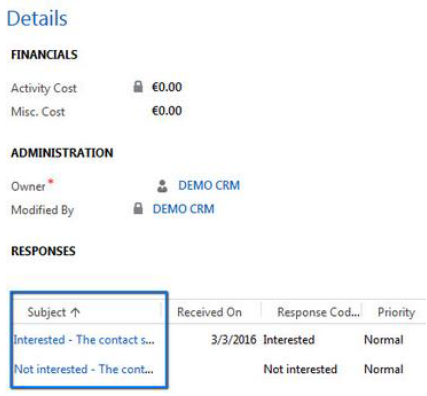Click the lock icon beside Activity Cost
Viewport: 427px width, 396px height.
click(138, 87)
